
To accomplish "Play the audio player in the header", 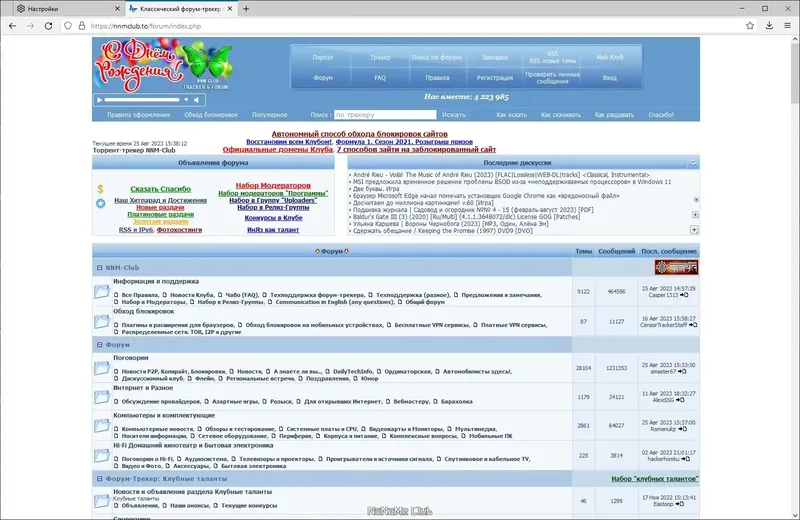I will click(x=99, y=100).
